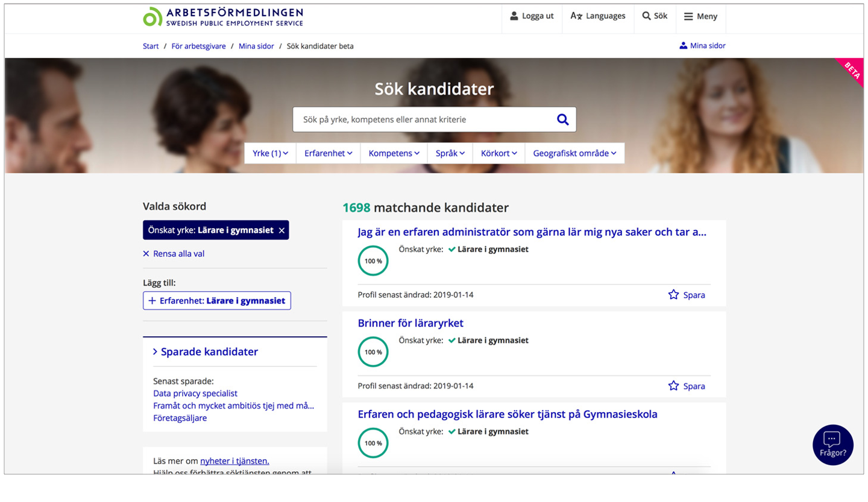This screenshot has height=502, width=868.
Task: Open 'Mina sidor' link with person icon
Action: 702,46
